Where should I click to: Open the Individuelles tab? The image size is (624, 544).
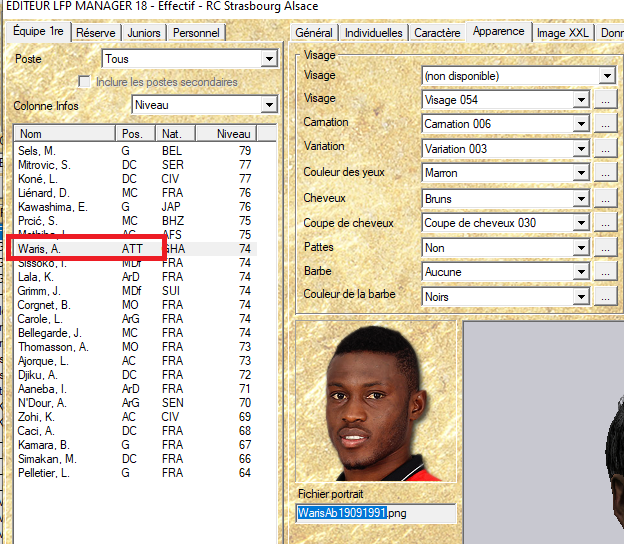click(373, 33)
